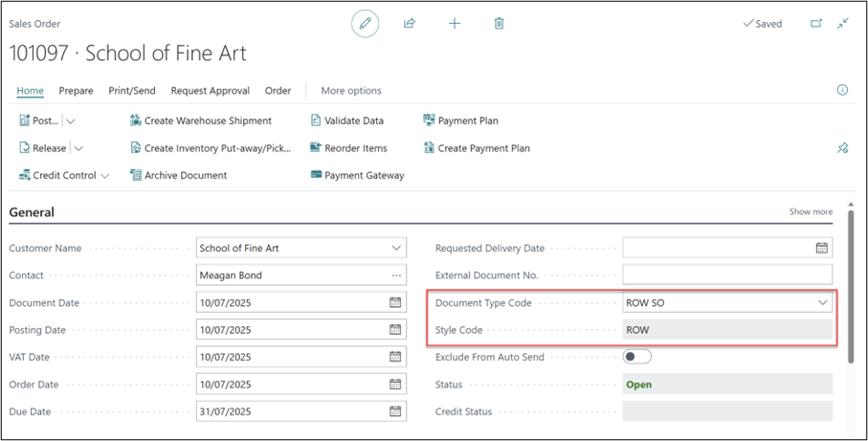Image resolution: width=868 pixels, height=441 pixels.
Task: Open calendar for VAT Date
Action: [395, 357]
